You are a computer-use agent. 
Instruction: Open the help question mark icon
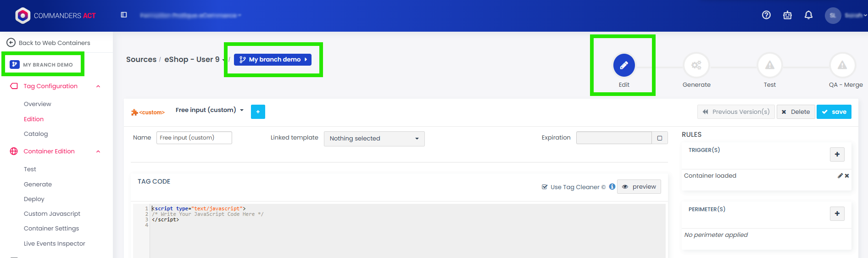click(766, 15)
